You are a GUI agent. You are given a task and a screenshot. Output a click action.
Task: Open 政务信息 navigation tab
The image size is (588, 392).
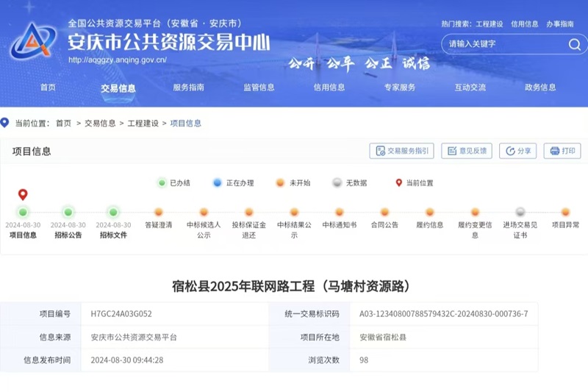(x=540, y=88)
